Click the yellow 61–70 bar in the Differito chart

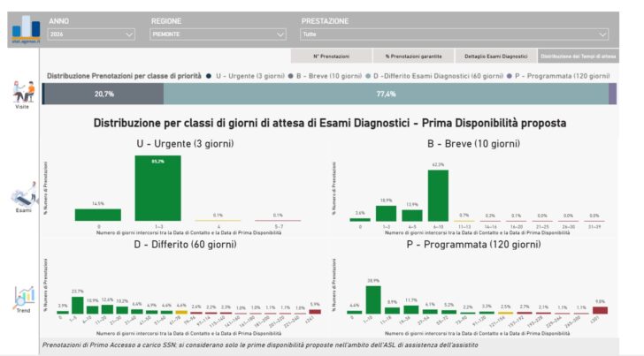[x=181, y=312]
